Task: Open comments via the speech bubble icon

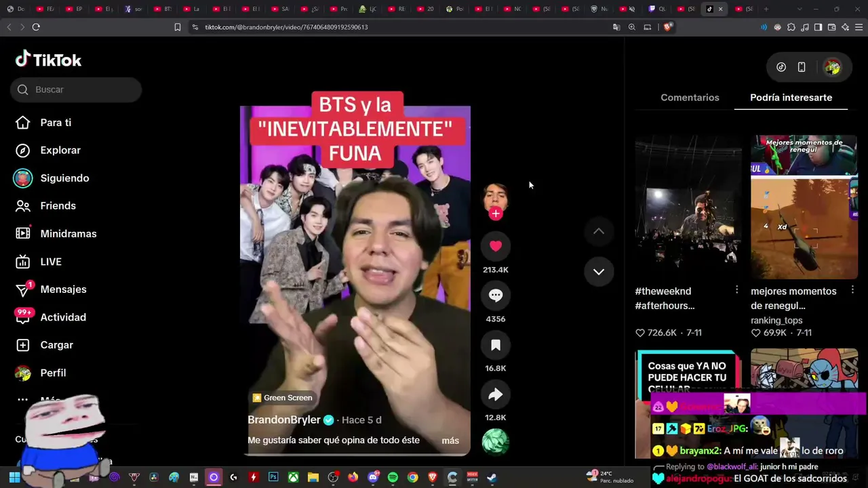Action: (496, 296)
